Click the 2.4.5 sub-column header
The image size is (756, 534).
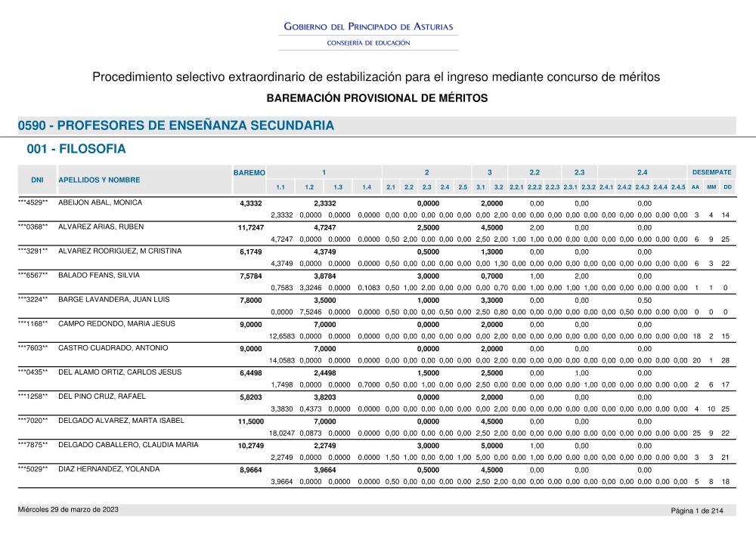pos(678,187)
